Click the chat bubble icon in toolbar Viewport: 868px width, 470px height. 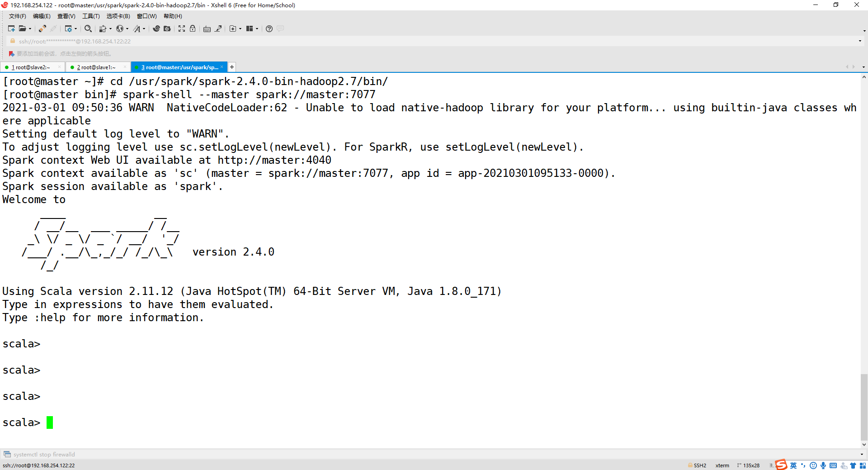coord(280,28)
